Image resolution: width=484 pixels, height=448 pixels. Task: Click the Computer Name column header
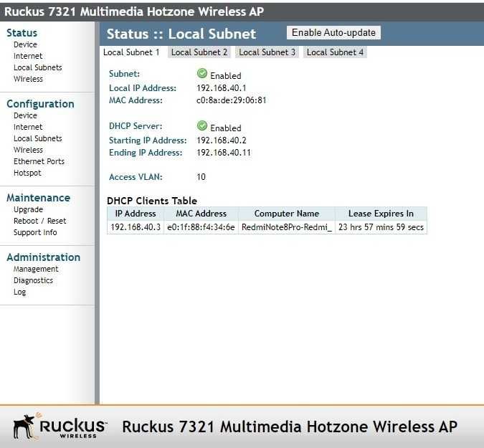(286, 214)
